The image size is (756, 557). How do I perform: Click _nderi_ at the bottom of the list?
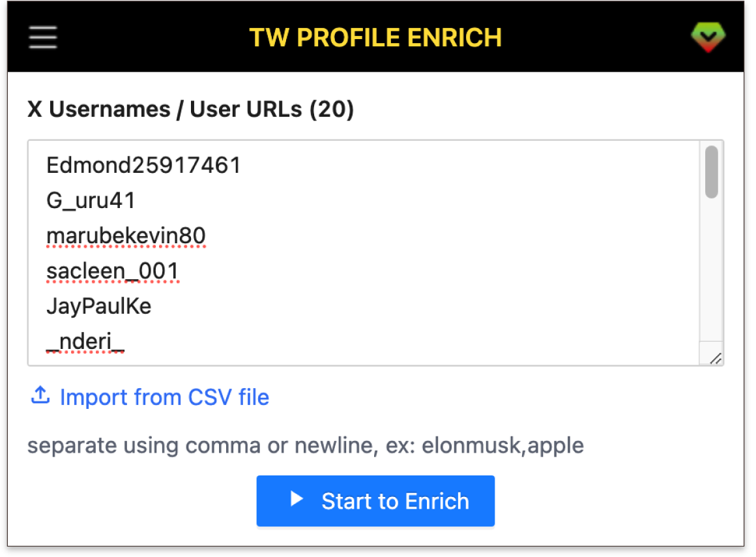pos(85,340)
